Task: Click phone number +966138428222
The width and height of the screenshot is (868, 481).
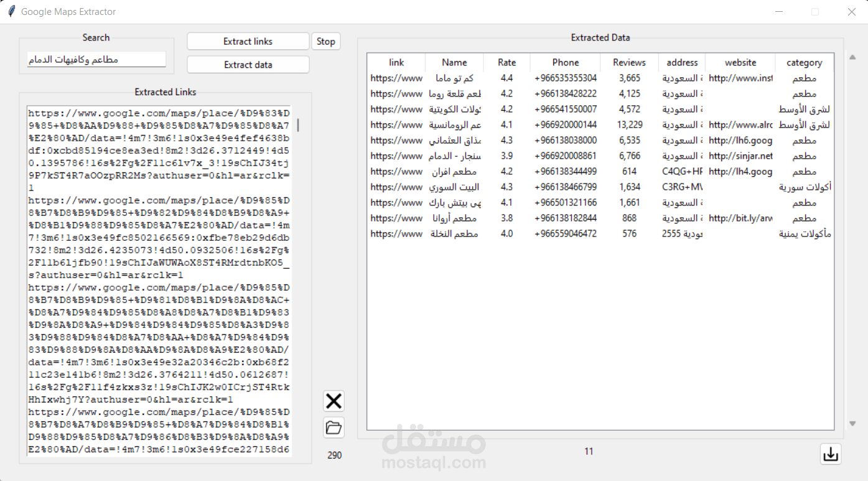Action: [566, 94]
